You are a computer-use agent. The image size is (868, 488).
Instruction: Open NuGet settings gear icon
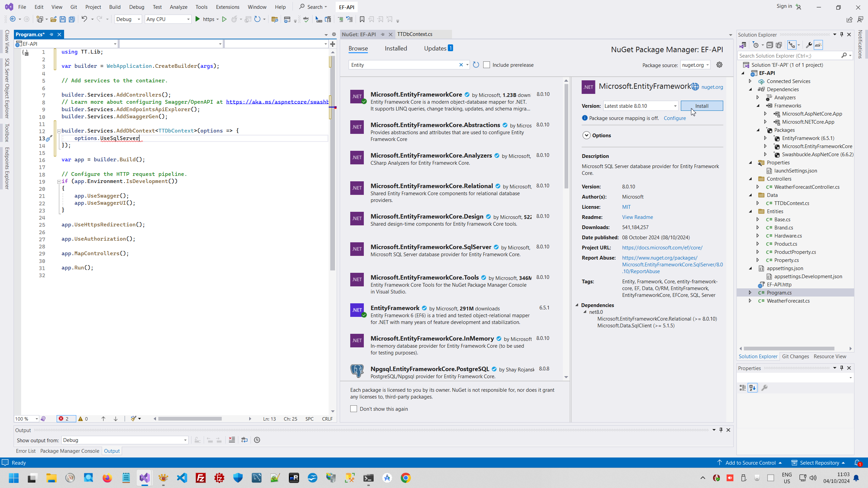pos(719,65)
